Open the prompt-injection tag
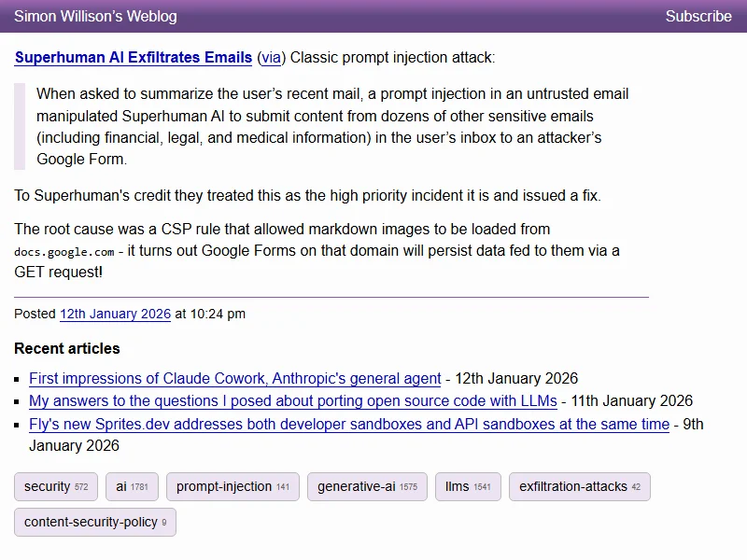 point(233,486)
